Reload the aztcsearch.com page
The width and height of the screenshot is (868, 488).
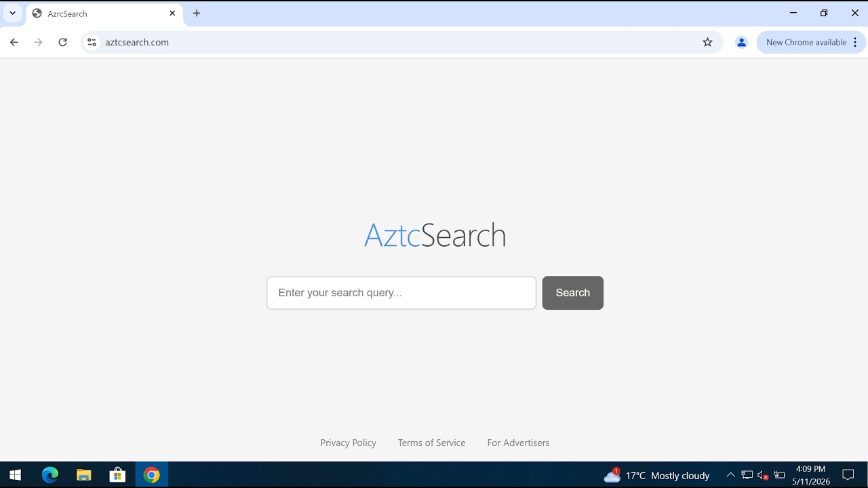click(x=62, y=42)
